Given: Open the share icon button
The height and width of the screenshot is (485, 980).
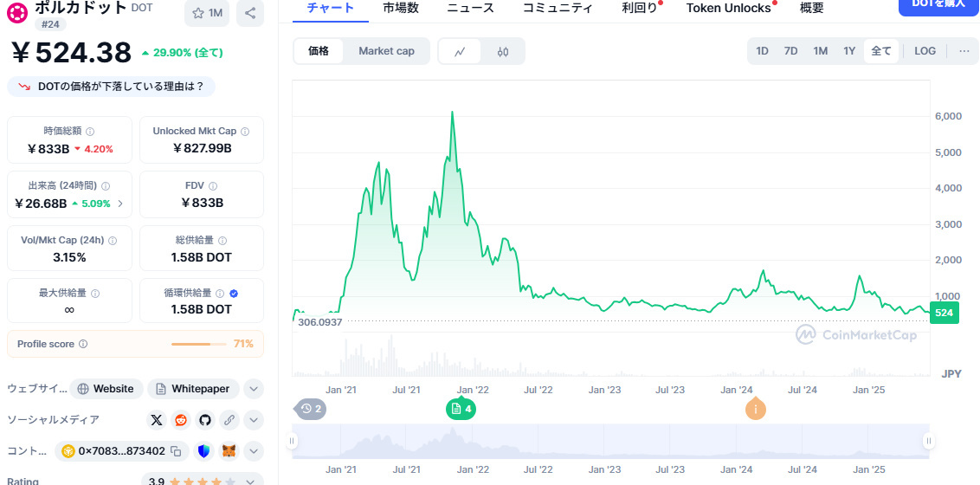Looking at the screenshot, I should pyautogui.click(x=250, y=13).
